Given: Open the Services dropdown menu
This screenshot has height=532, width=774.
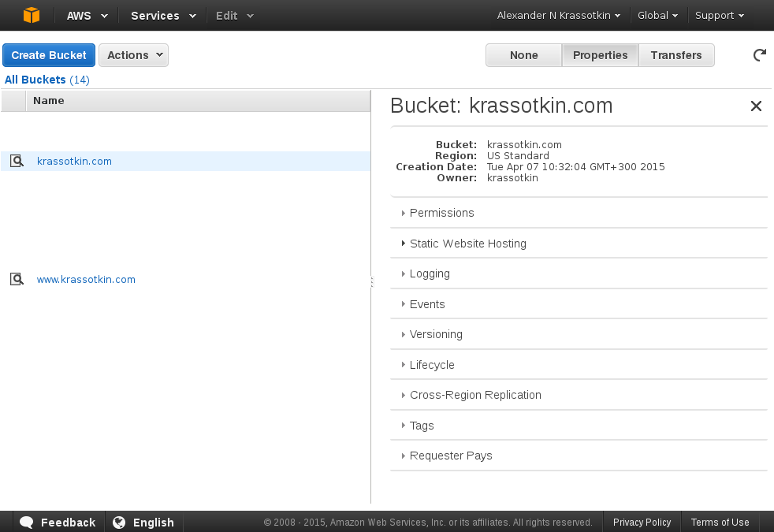Looking at the screenshot, I should click(163, 15).
